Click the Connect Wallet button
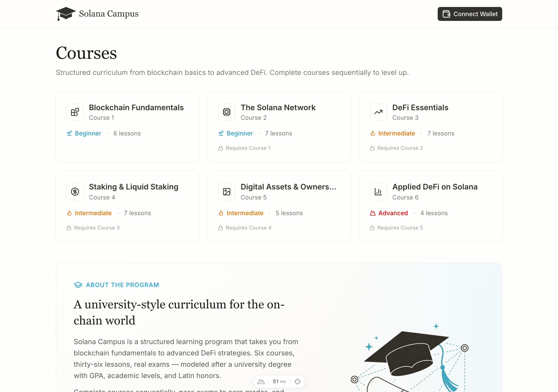Viewport: 558px width, 392px height. (470, 14)
